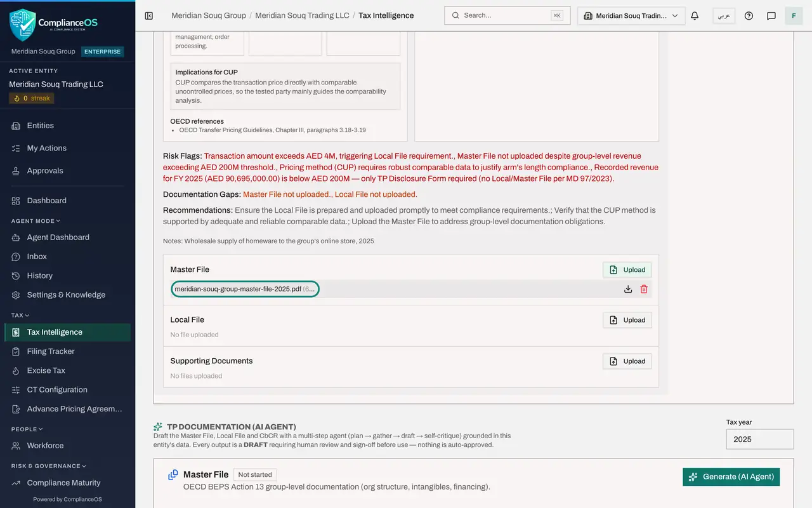Open the Meridian Souq Trading entity dropdown
The height and width of the screenshot is (508, 812).
(631, 16)
